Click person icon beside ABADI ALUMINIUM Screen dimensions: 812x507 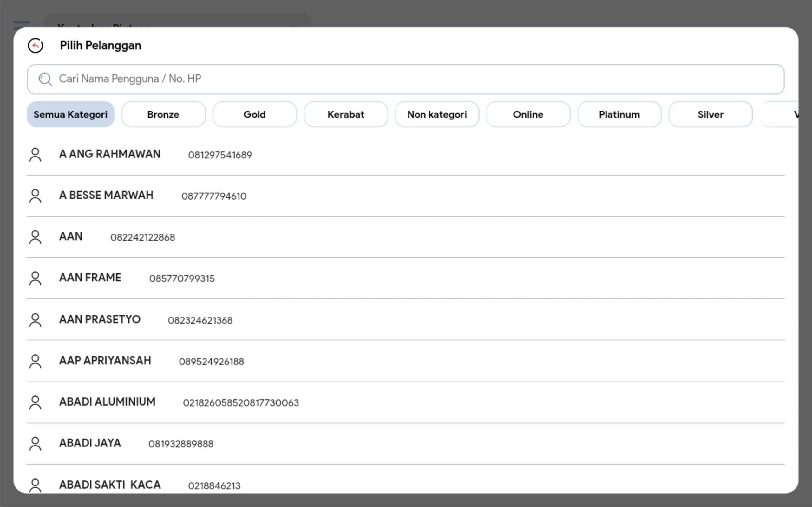35,402
